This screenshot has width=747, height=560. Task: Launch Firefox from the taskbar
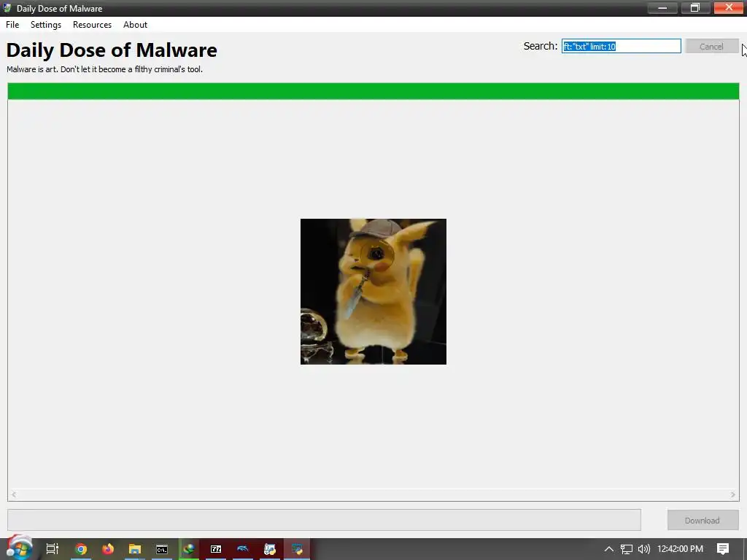click(108, 549)
